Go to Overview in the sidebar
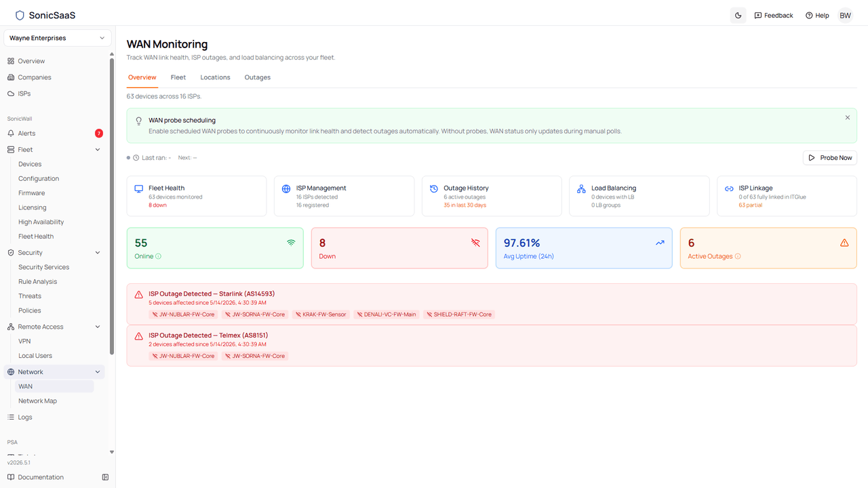This screenshot has width=868, height=488. 31,61
